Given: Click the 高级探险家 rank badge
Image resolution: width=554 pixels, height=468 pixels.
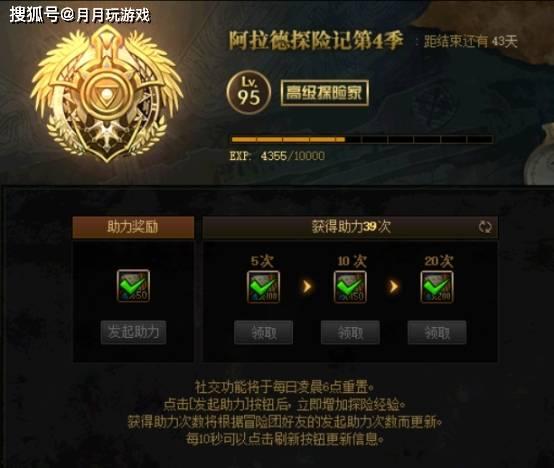Looking at the screenshot, I should point(324,93).
